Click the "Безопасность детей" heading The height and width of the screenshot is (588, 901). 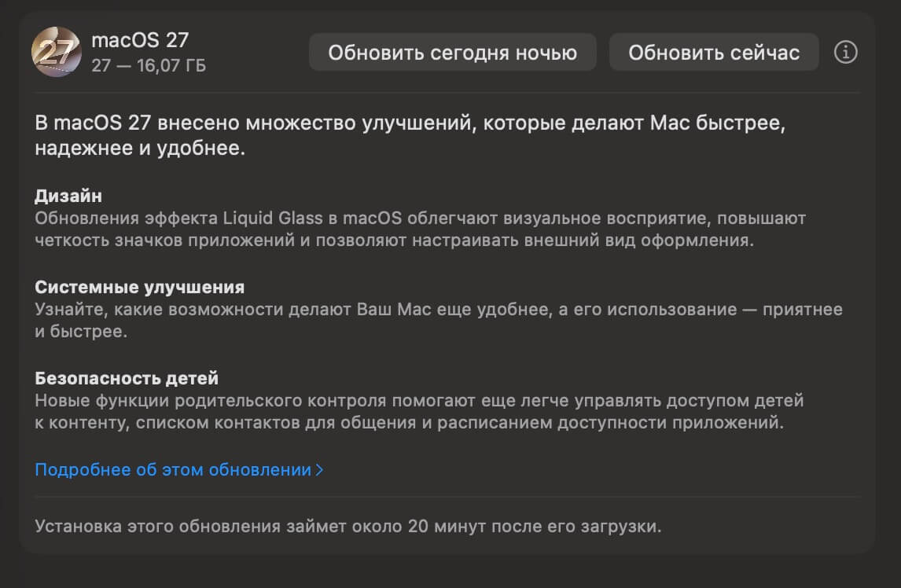pyautogui.click(x=127, y=378)
